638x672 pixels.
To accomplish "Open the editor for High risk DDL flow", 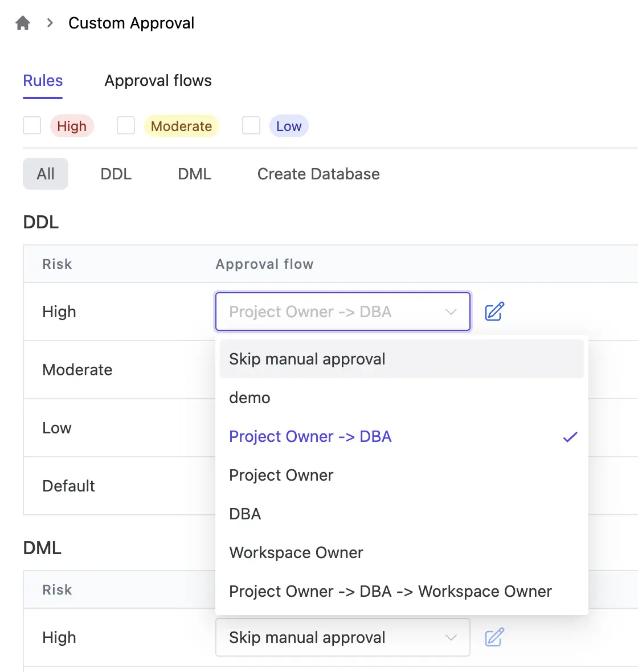I will (493, 312).
